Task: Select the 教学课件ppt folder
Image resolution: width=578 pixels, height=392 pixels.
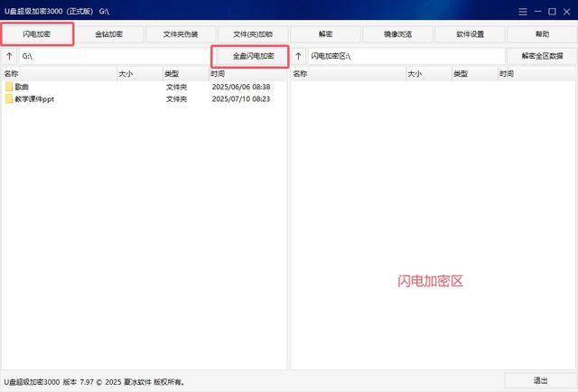Action: pyautogui.click(x=144, y=99)
